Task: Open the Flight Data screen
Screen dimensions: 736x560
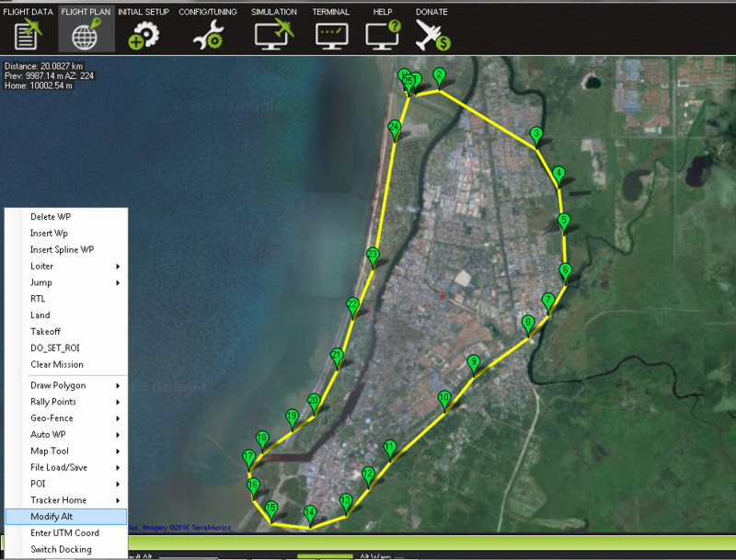Action: 28,32
